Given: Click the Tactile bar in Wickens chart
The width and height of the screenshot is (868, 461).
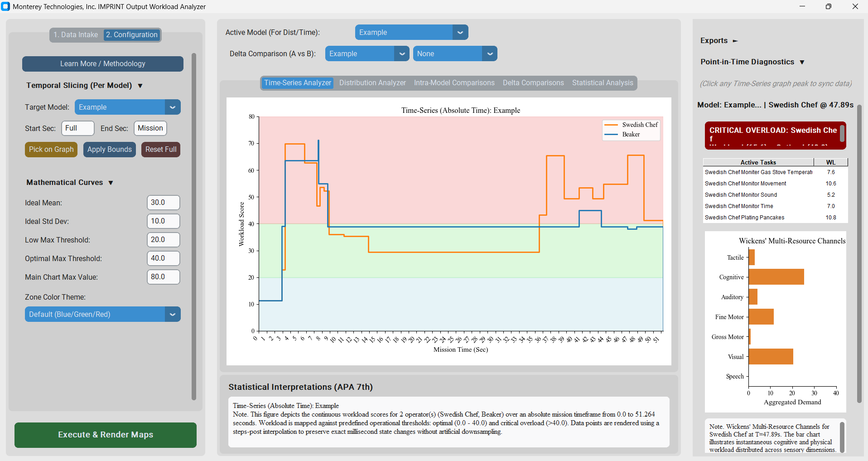Looking at the screenshot, I should point(752,257).
